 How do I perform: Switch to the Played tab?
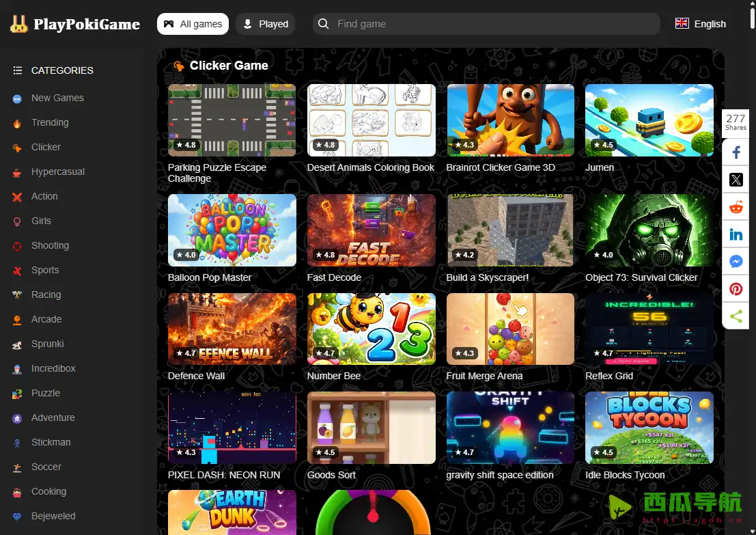265,24
